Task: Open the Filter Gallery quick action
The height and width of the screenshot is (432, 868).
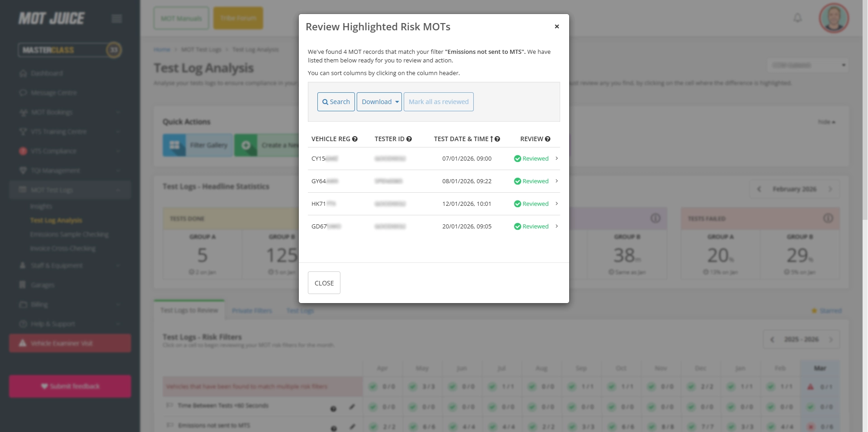Action: (198, 145)
